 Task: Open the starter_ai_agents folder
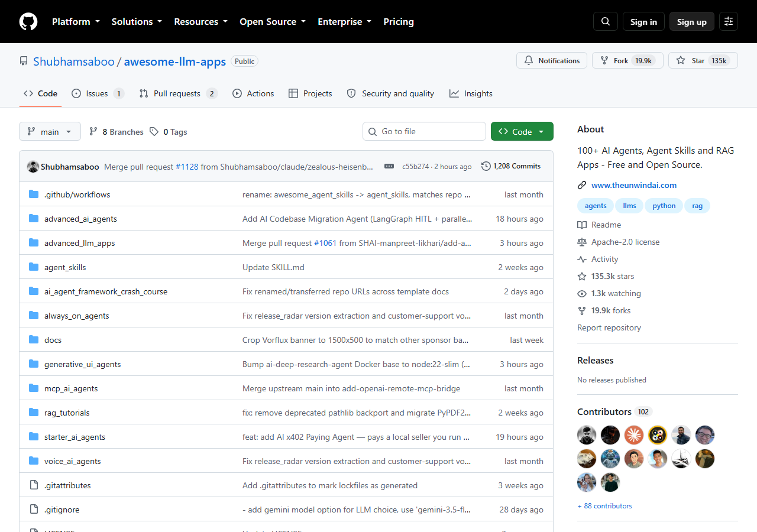(75, 437)
